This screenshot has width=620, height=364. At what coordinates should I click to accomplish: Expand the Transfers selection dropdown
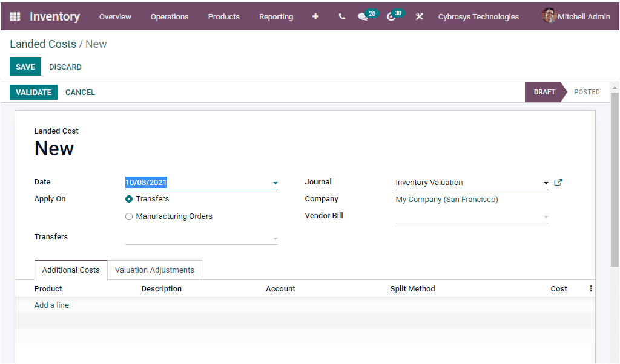click(275, 238)
